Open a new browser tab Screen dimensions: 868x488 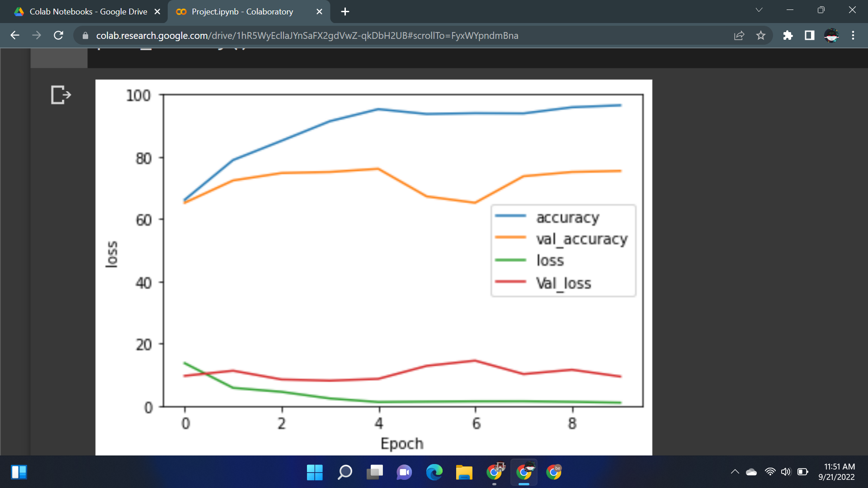[x=345, y=12]
